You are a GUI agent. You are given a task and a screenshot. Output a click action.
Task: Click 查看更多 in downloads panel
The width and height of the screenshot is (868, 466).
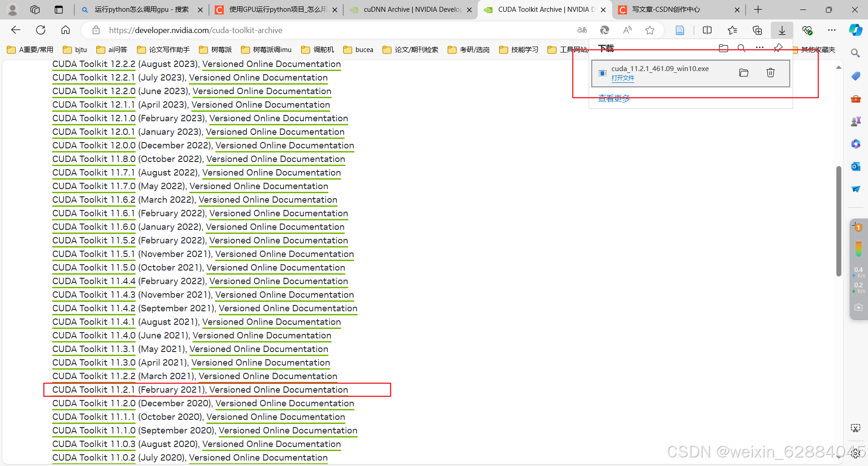click(x=613, y=98)
